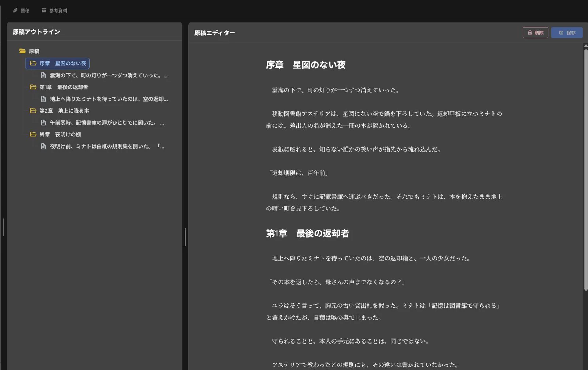The width and height of the screenshot is (588, 370).
Task: Click the 原稿アウトライン panel title
Action: (x=36, y=32)
